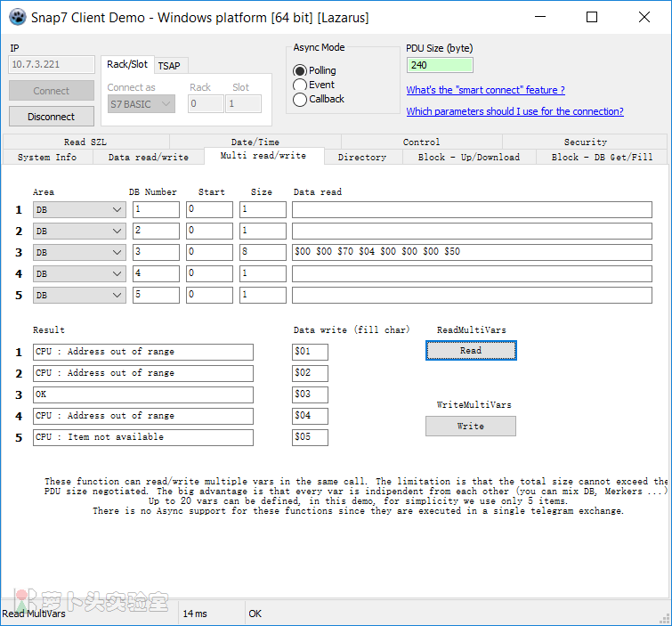Open the Block - DB Get/Fill tab
Screen dimensions: 672x626
pyautogui.click(x=603, y=157)
